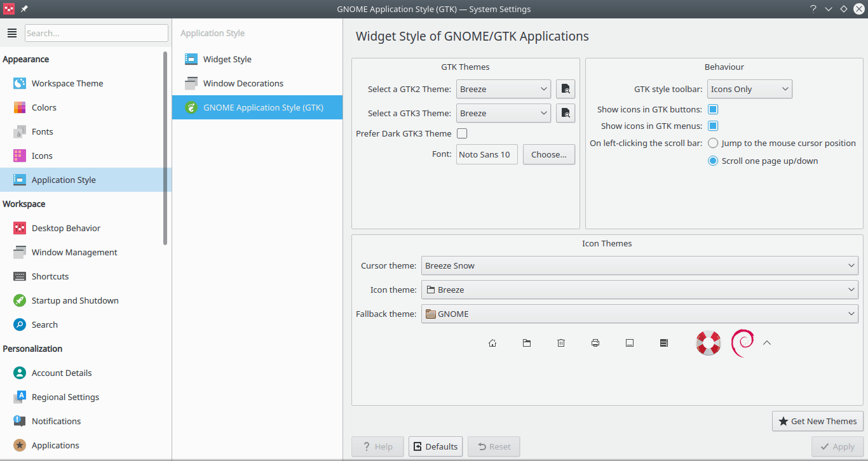Image resolution: width=868 pixels, height=461 pixels.
Task: Click the Noto Sans 10 font field
Action: tap(487, 154)
